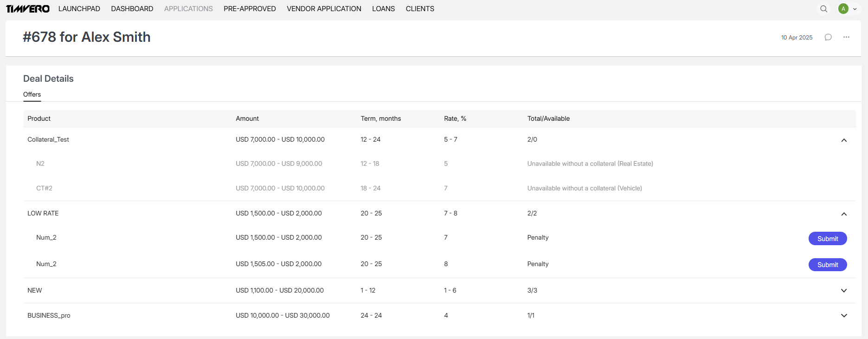Open the Clients menu item
This screenshot has width=868, height=339.
click(420, 9)
